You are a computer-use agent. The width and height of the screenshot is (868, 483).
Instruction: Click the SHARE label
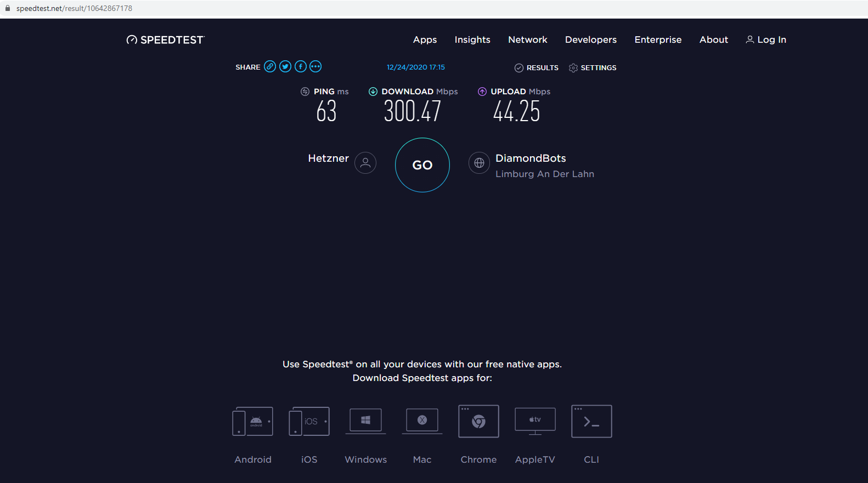point(248,67)
